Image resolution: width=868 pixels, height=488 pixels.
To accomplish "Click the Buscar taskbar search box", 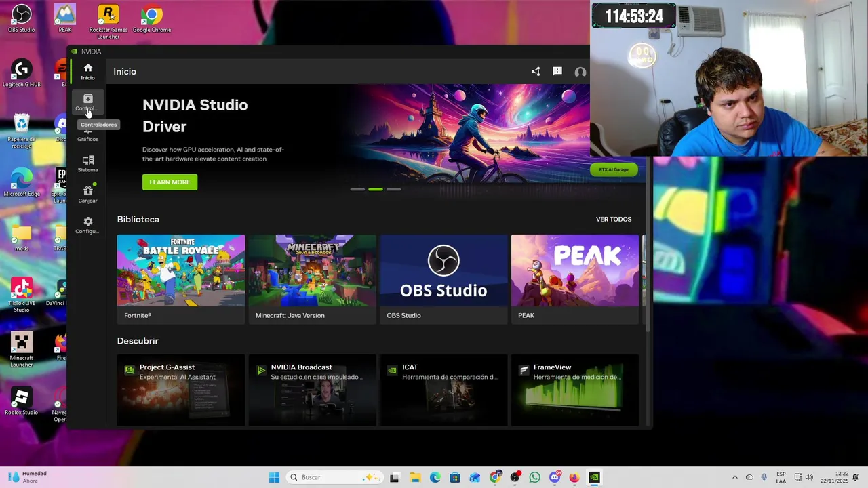I will coord(335,477).
